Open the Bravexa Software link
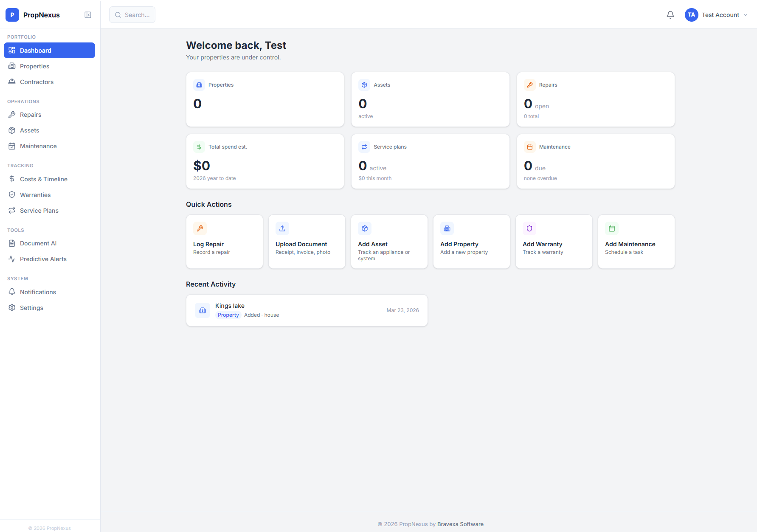This screenshot has height=532, width=757. coord(460,524)
